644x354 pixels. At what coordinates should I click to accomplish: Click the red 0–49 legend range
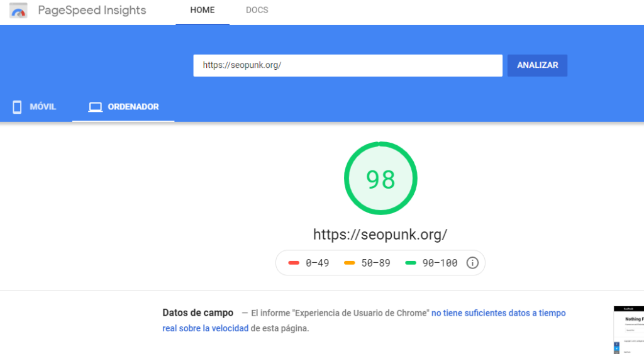[x=309, y=263]
